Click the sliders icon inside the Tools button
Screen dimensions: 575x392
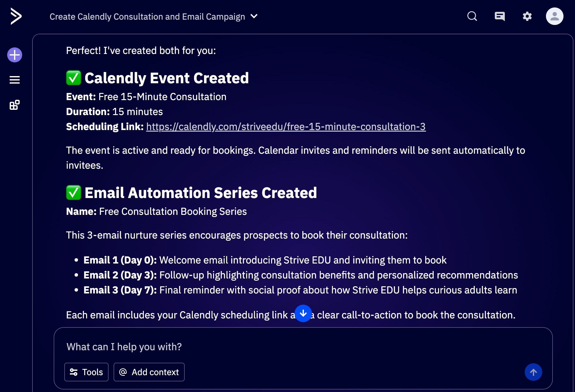pyautogui.click(x=74, y=372)
